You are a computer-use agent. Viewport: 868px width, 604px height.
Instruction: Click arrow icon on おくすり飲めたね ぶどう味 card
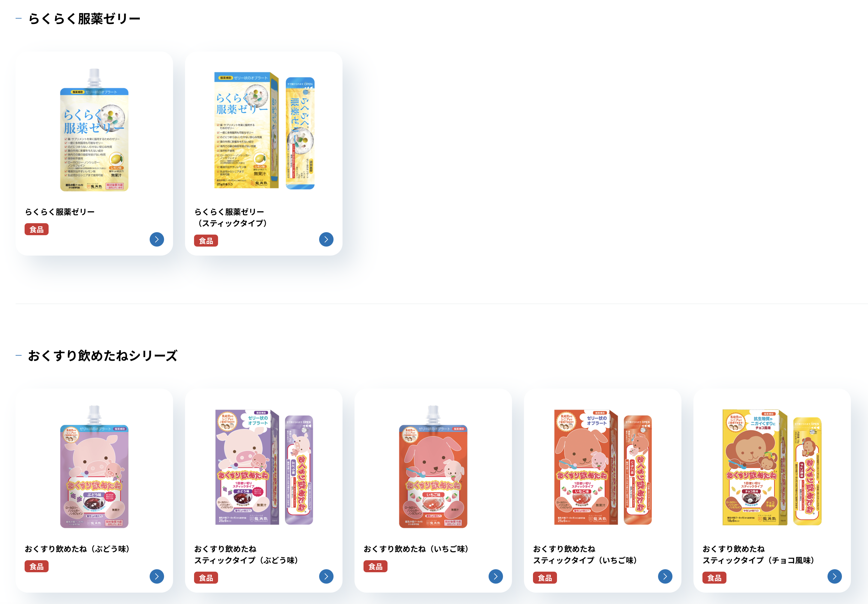tap(157, 576)
